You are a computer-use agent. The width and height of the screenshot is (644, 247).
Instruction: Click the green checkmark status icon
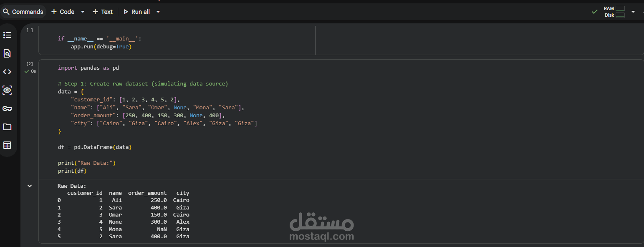595,12
